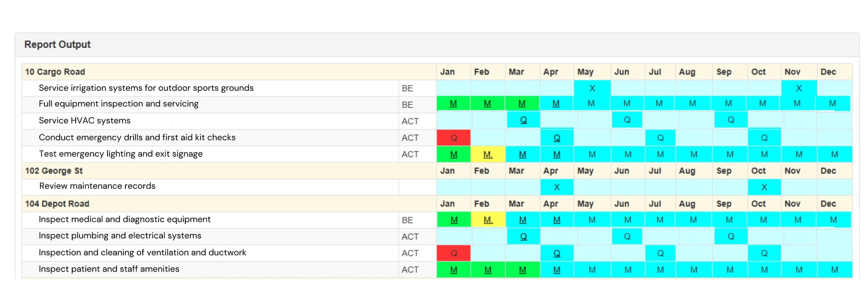Click the Report Output panel heading
This screenshot has height=306, width=868.
tap(57, 44)
